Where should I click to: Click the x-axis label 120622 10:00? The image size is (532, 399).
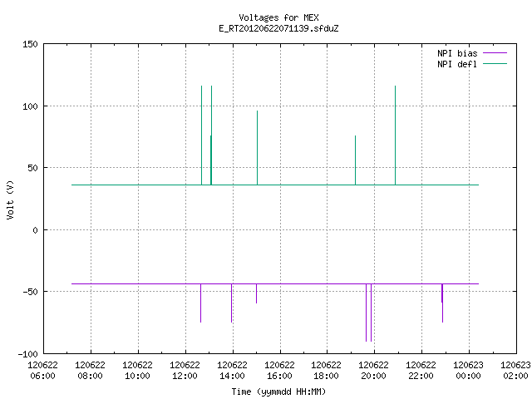pos(137,371)
